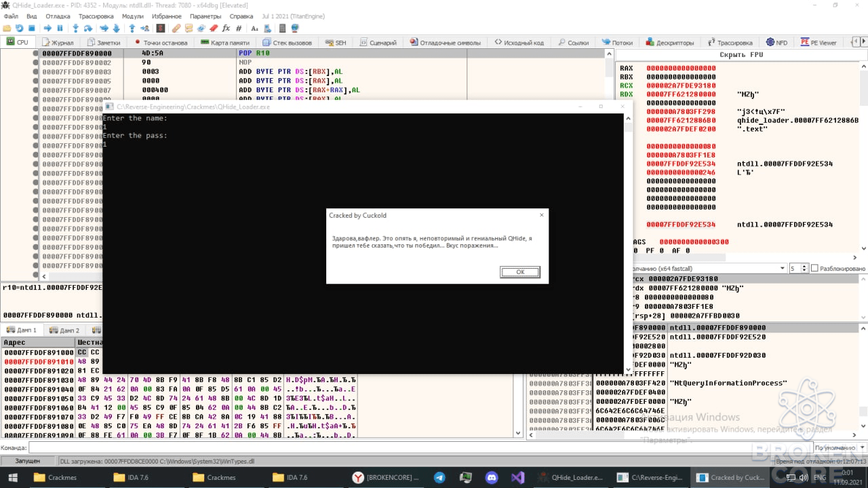868x488 pixels.
Task: Open the Потоки tab
Action: click(x=617, y=42)
